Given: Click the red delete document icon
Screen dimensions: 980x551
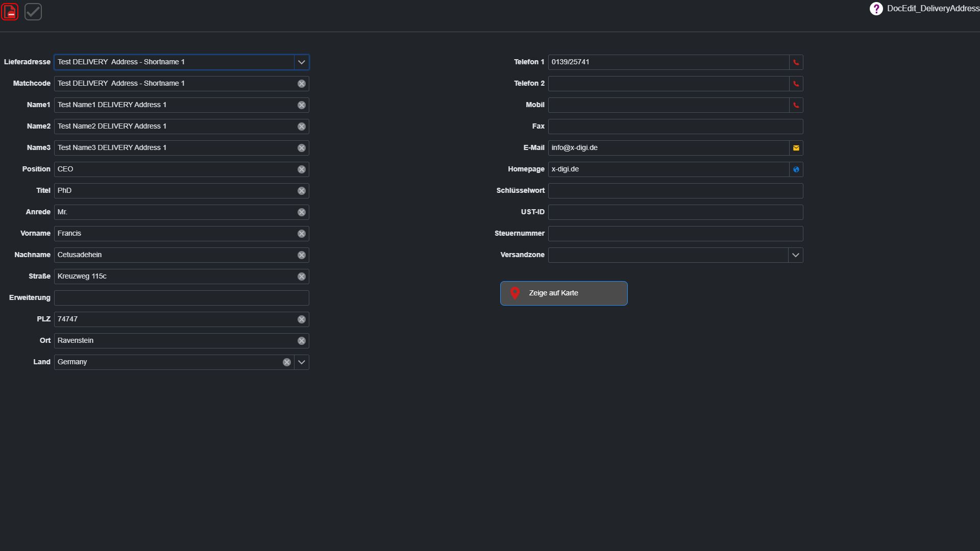Looking at the screenshot, I should point(10,12).
